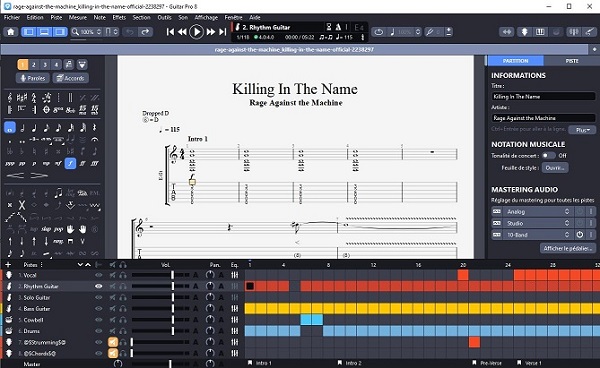Open the Affichage menu
This screenshot has height=368, width=600.
pos(206,17)
